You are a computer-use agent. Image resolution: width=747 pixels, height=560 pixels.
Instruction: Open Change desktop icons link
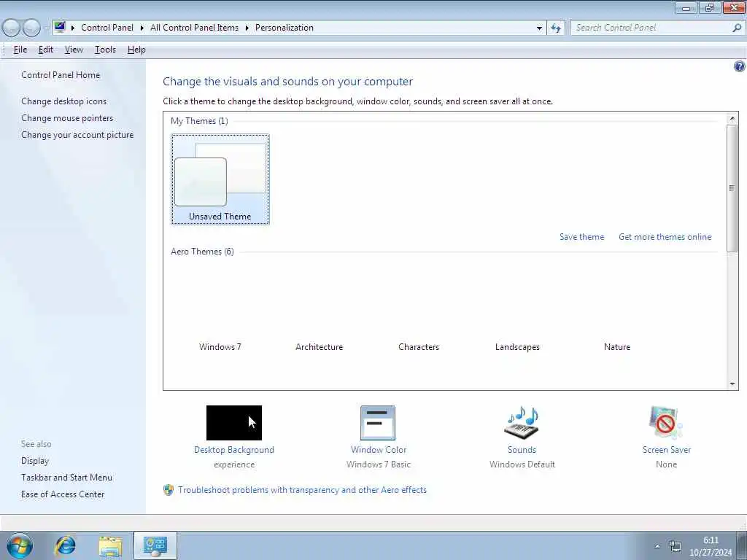click(64, 101)
